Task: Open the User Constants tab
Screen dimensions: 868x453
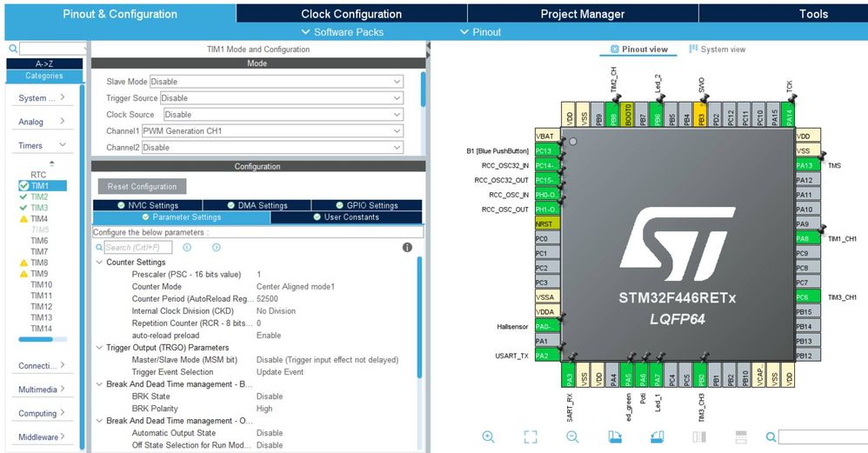Action: coord(346,217)
